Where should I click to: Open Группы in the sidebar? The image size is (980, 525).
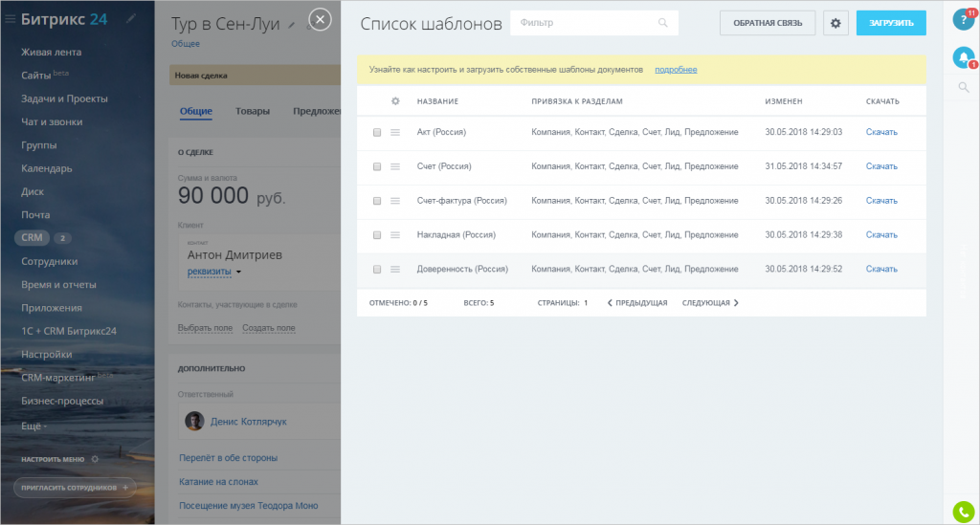point(38,144)
